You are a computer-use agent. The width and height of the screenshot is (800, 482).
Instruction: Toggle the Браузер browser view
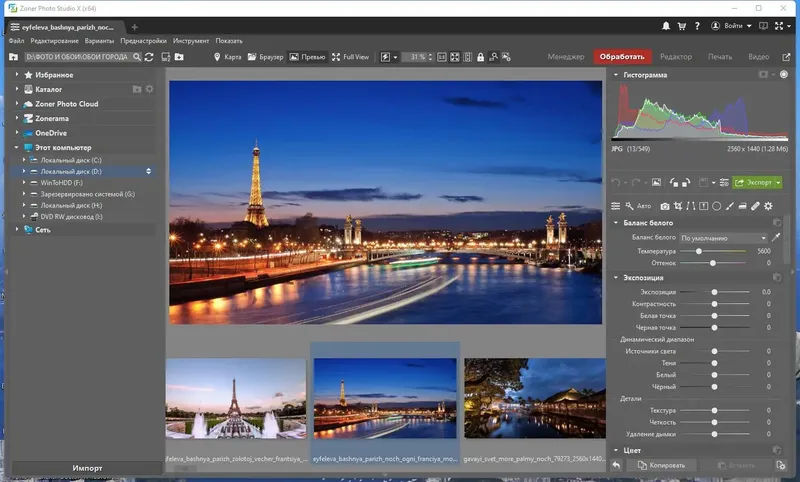[264, 57]
